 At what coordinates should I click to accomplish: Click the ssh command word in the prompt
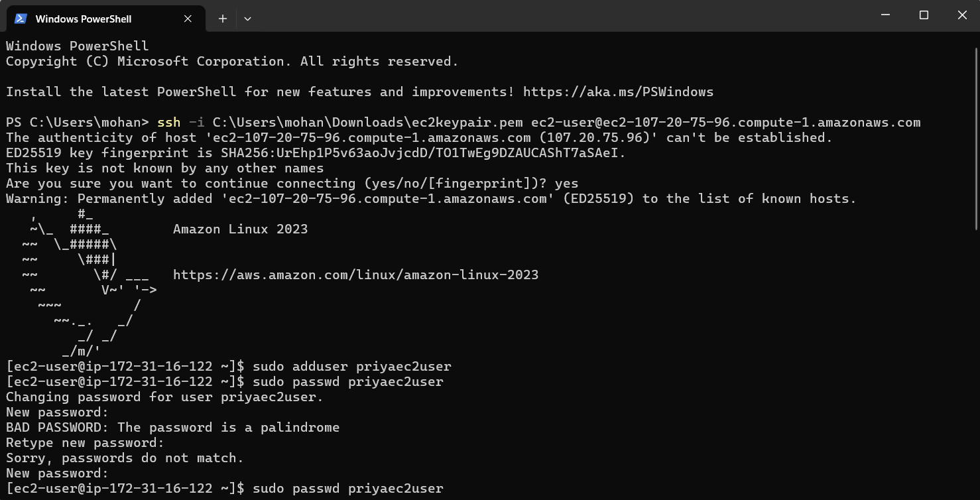click(x=168, y=123)
